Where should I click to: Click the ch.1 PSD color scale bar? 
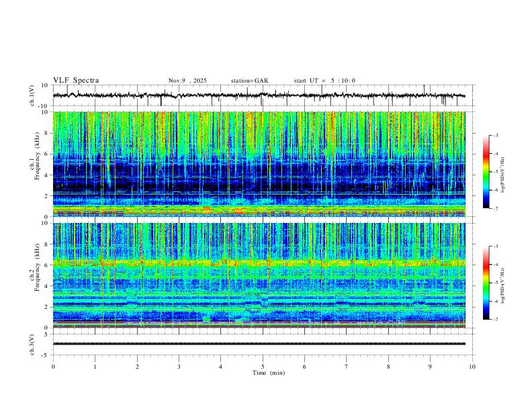(x=486, y=172)
